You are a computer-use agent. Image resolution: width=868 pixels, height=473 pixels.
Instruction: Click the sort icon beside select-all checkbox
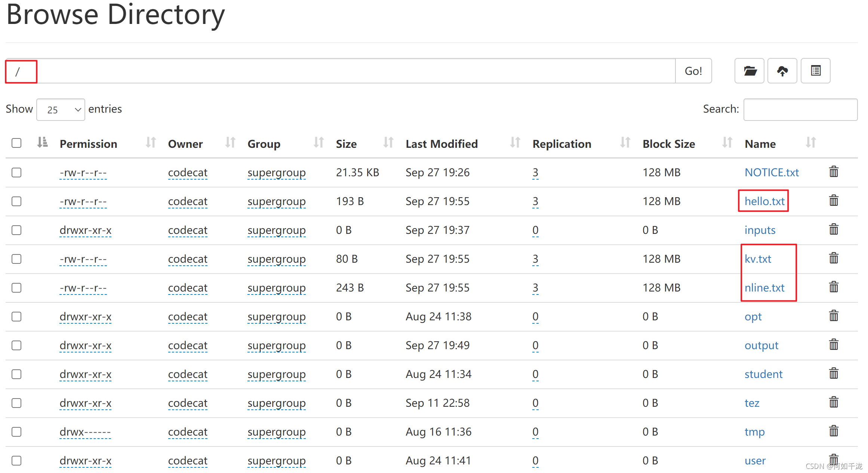pyautogui.click(x=43, y=143)
